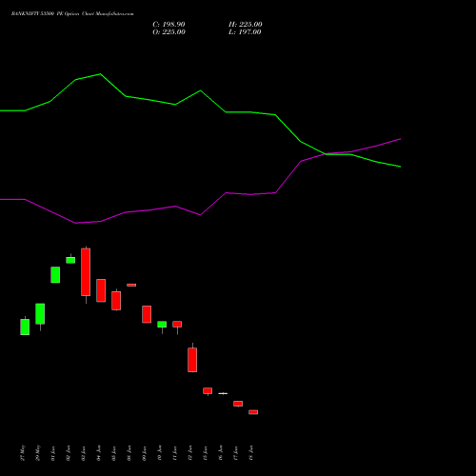This screenshot has height=476, width=476.
Task: Select the 10 Jun date label
Action: point(160,453)
